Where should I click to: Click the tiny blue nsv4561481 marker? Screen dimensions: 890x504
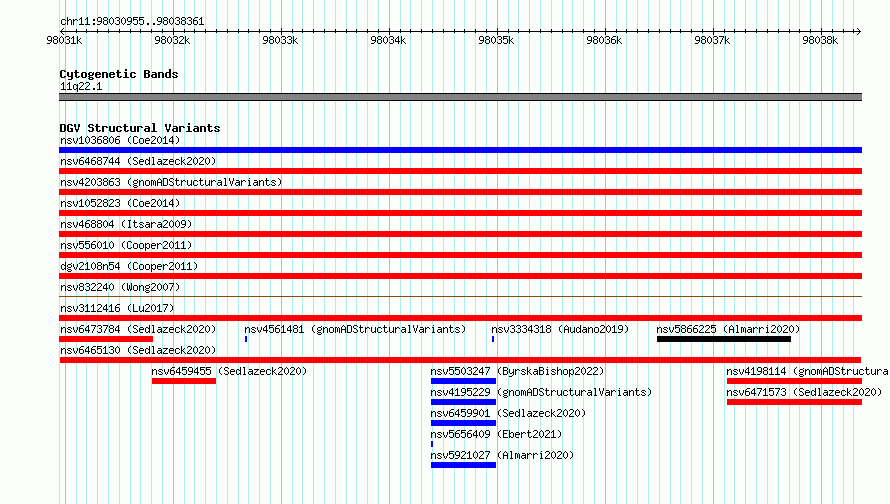pyautogui.click(x=246, y=339)
